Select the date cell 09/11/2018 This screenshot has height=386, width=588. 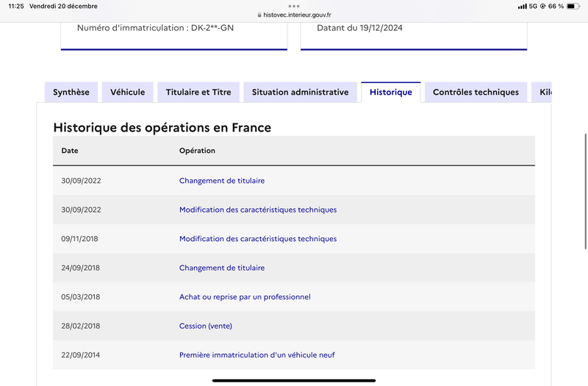(79, 239)
